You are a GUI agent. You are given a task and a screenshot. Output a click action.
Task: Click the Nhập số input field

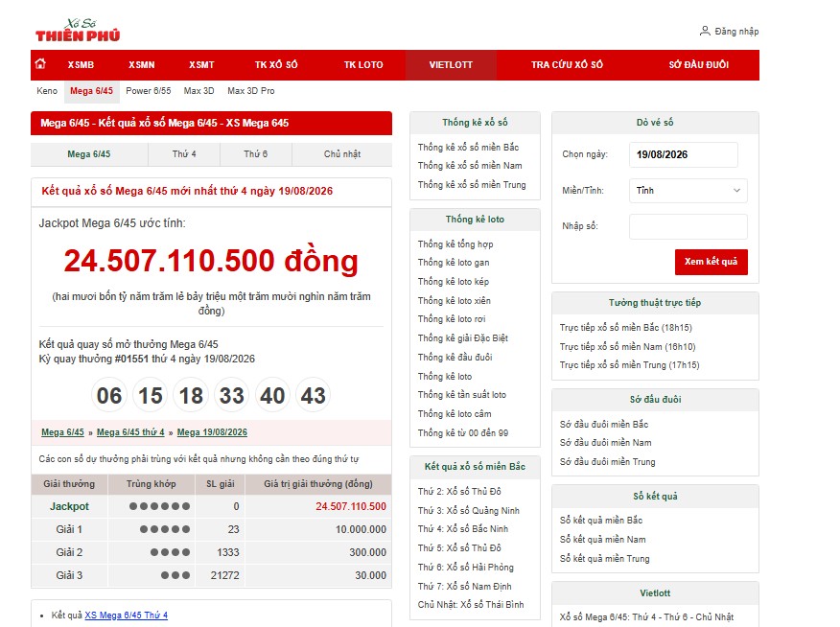coord(688,226)
